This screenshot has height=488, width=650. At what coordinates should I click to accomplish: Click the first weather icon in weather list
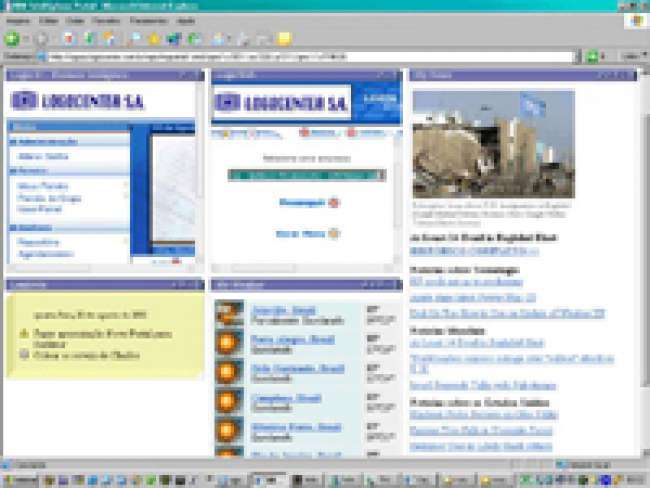[229, 313]
